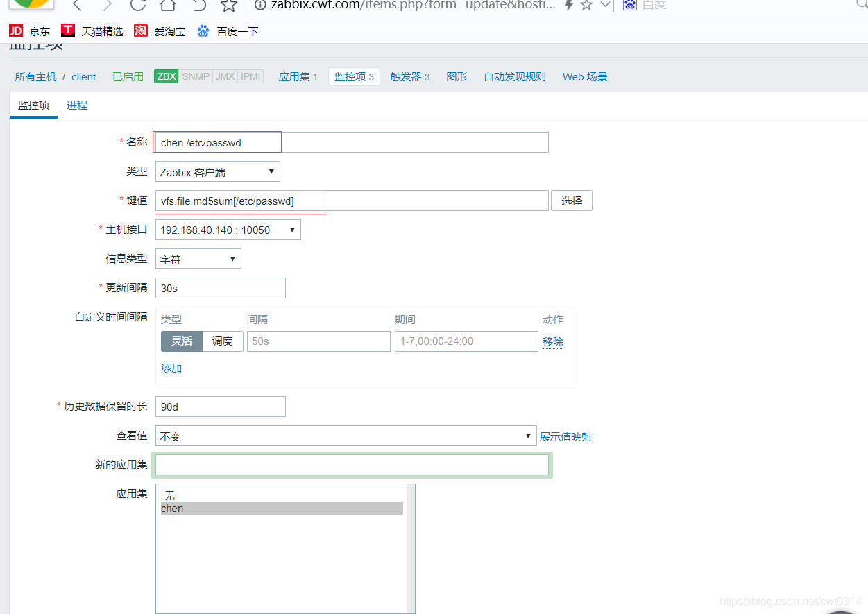Open the 爱淘宝 bookmark
This screenshot has height=614, width=868.
[160, 31]
